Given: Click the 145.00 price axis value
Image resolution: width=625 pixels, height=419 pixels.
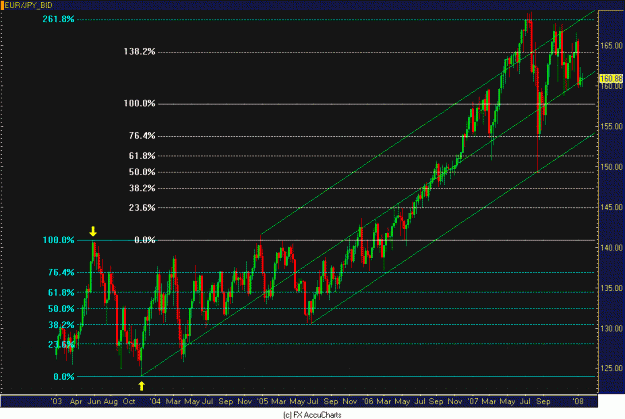Looking at the screenshot, I should click(x=611, y=207).
